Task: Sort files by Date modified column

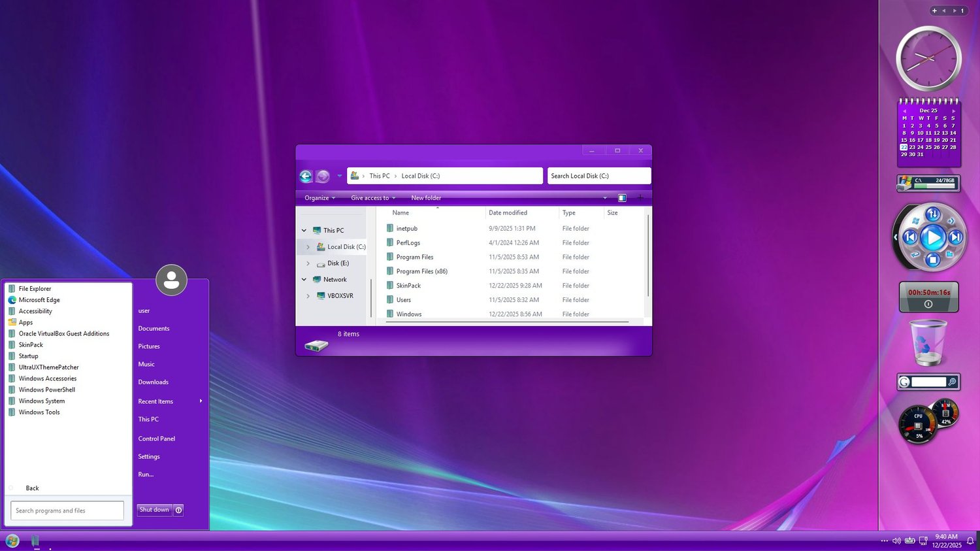Action: (508, 213)
